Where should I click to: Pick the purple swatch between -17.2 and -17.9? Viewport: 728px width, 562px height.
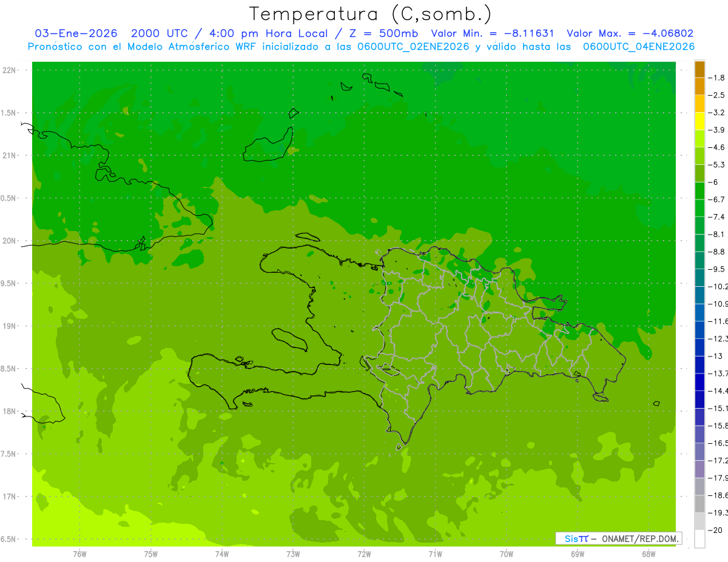[699, 469]
